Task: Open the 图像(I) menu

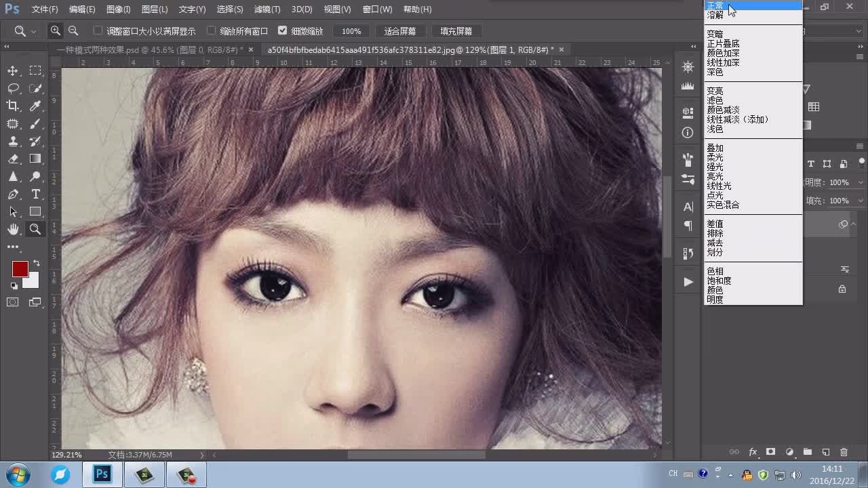Action: 119,9
